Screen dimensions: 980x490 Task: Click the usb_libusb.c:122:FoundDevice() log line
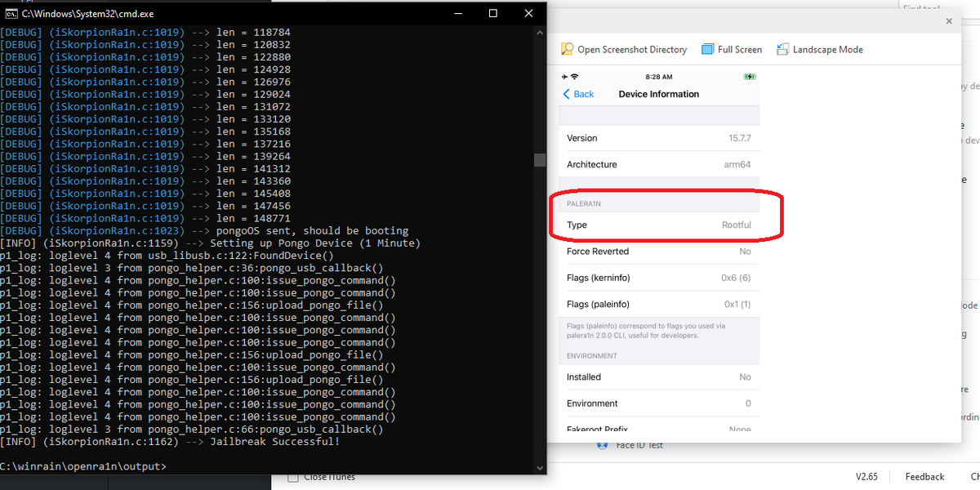coord(167,256)
